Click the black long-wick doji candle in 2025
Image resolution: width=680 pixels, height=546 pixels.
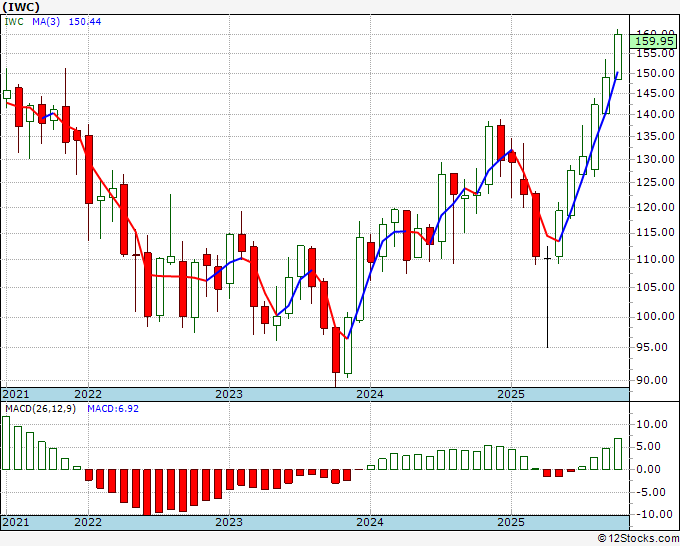pyautogui.click(x=547, y=297)
